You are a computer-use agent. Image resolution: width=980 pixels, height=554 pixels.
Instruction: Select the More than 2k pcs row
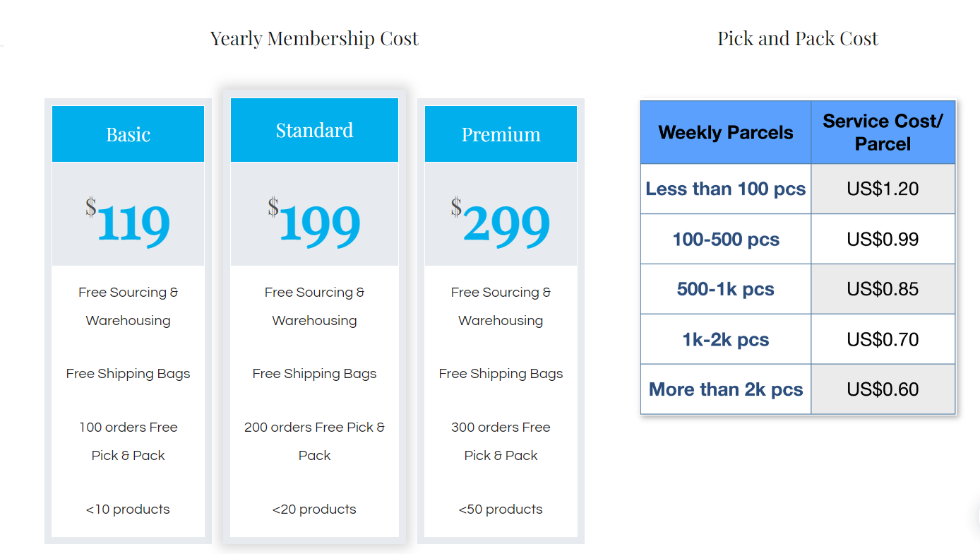coord(726,389)
